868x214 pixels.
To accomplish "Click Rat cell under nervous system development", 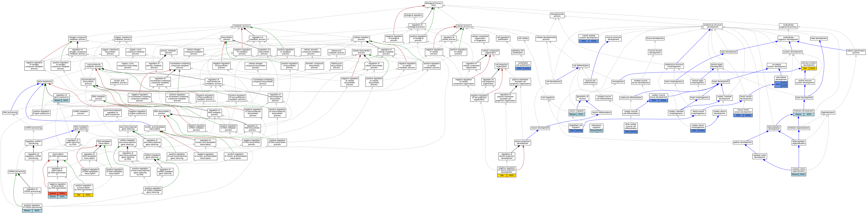I will [x=805, y=68].
